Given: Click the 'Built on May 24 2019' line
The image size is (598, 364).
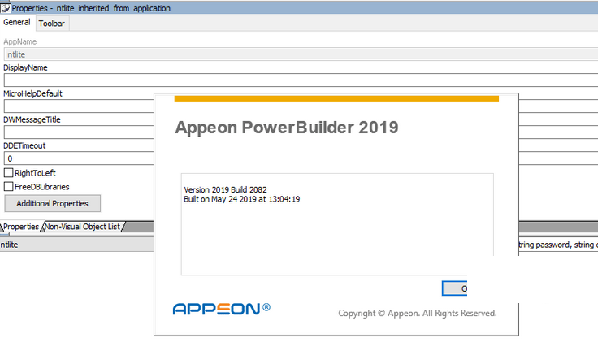Looking at the screenshot, I should pyautogui.click(x=242, y=199).
